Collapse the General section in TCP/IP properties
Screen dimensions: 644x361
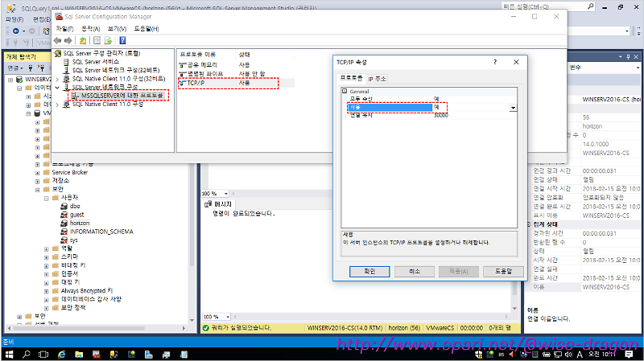pos(345,91)
